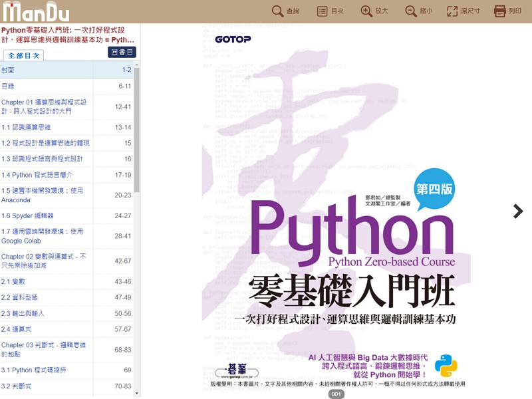Print using the 列印 printer icon
This screenshot has width=532, height=399.
click(500, 11)
